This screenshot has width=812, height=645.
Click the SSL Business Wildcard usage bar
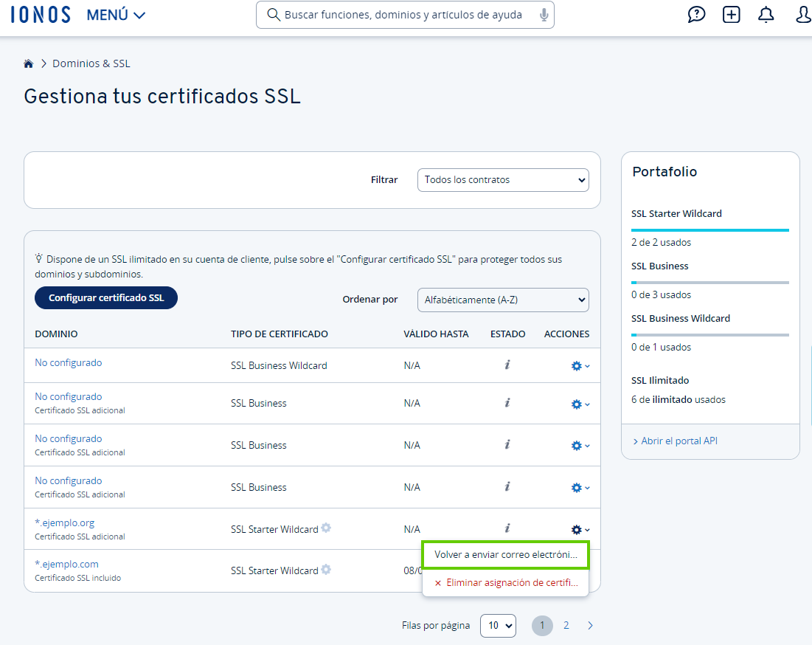pyautogui.click(x=710, y=334)
